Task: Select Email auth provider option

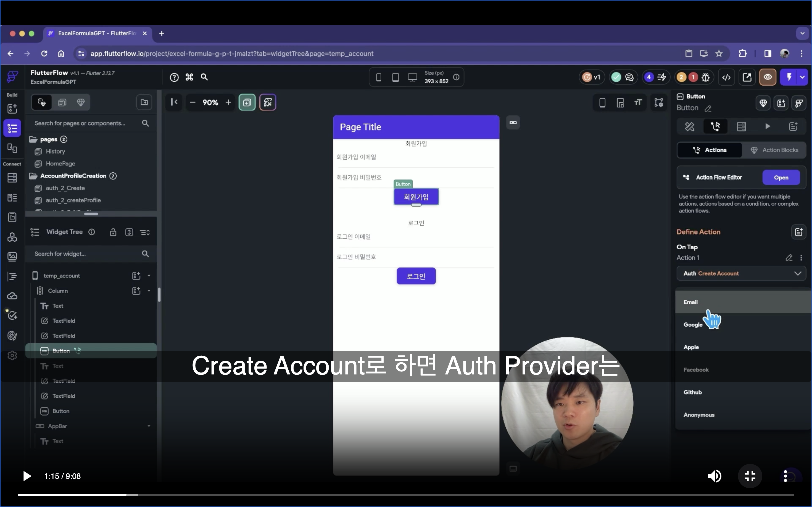Action: pyautogui.click(x=743, y=302)
